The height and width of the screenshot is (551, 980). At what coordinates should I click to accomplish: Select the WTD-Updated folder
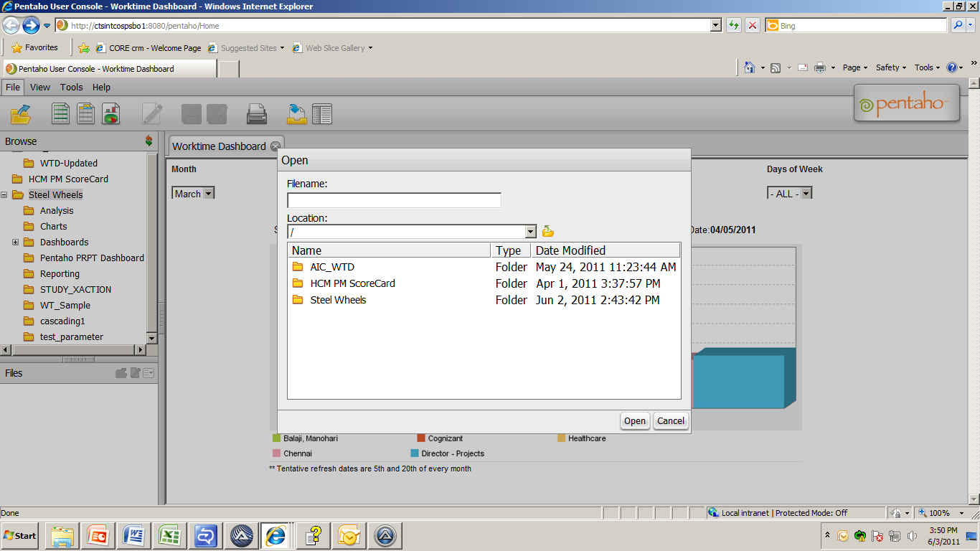click(x=68, y=163)
